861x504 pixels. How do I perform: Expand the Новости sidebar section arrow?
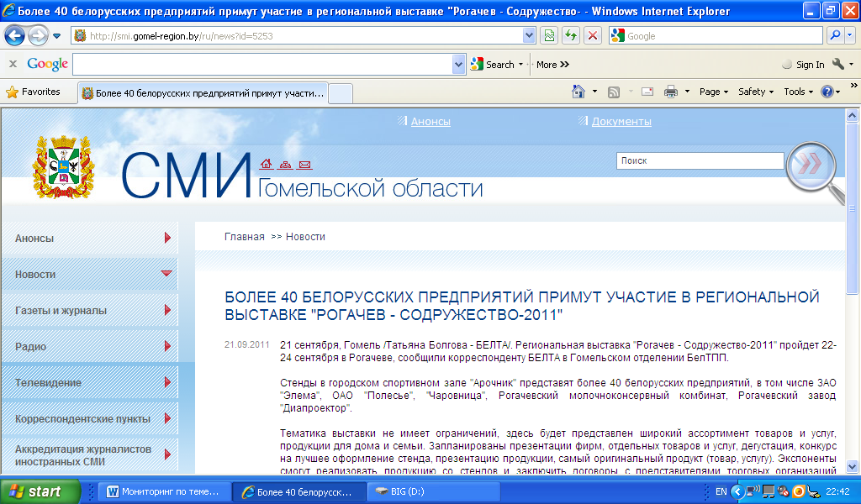(166, 274)
